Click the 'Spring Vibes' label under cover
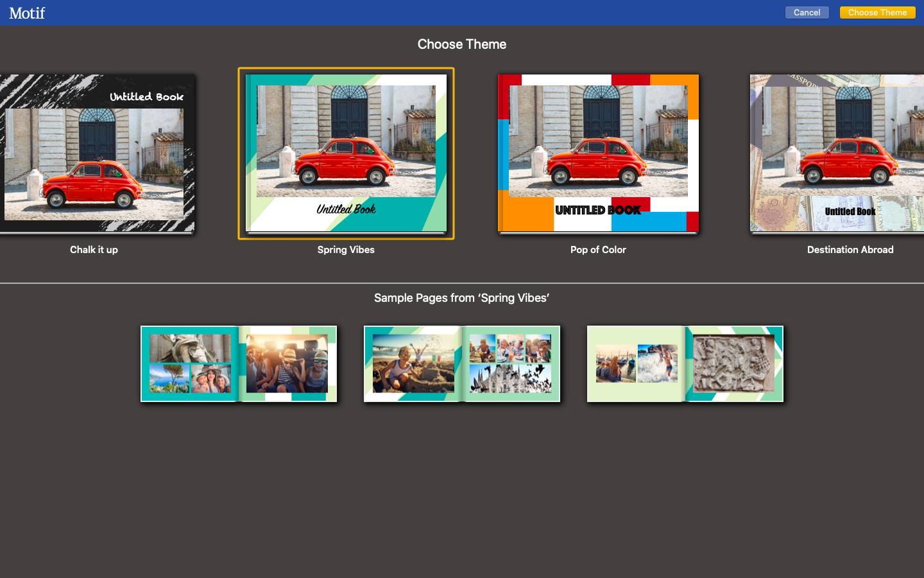 click(x=346, y=250)
